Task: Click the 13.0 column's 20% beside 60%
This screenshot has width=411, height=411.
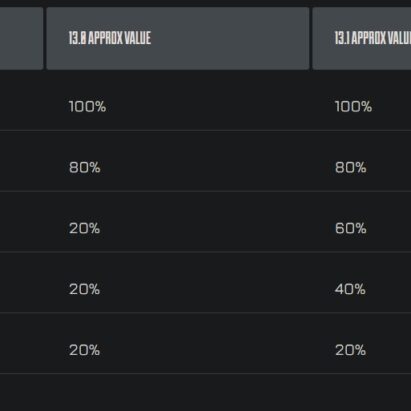Action: [84, 228]
